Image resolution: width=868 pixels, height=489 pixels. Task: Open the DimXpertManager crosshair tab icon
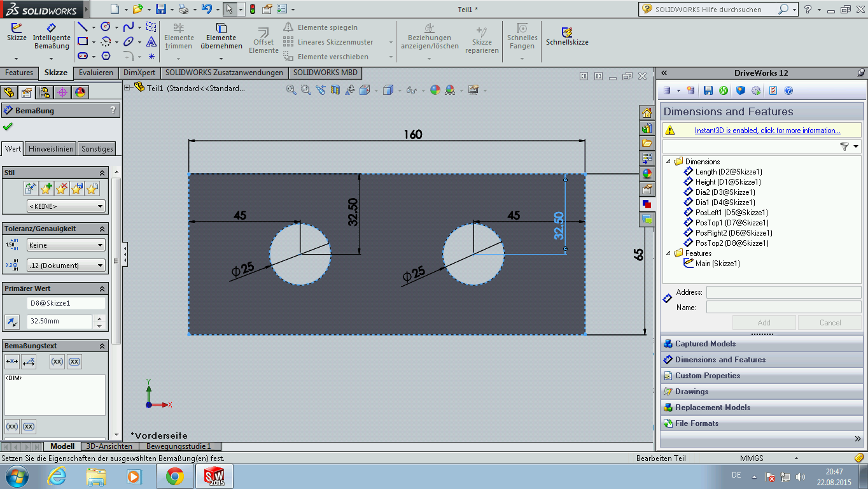click(x=62, y=92)
